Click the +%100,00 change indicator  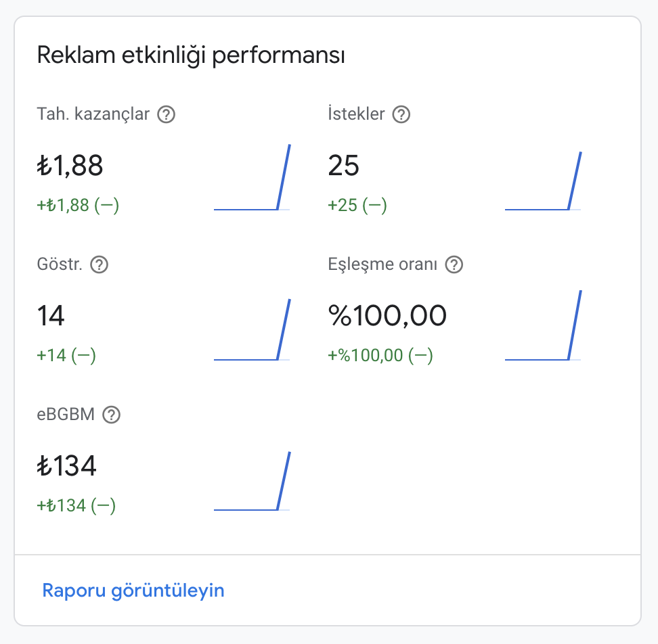pos(380,356)
